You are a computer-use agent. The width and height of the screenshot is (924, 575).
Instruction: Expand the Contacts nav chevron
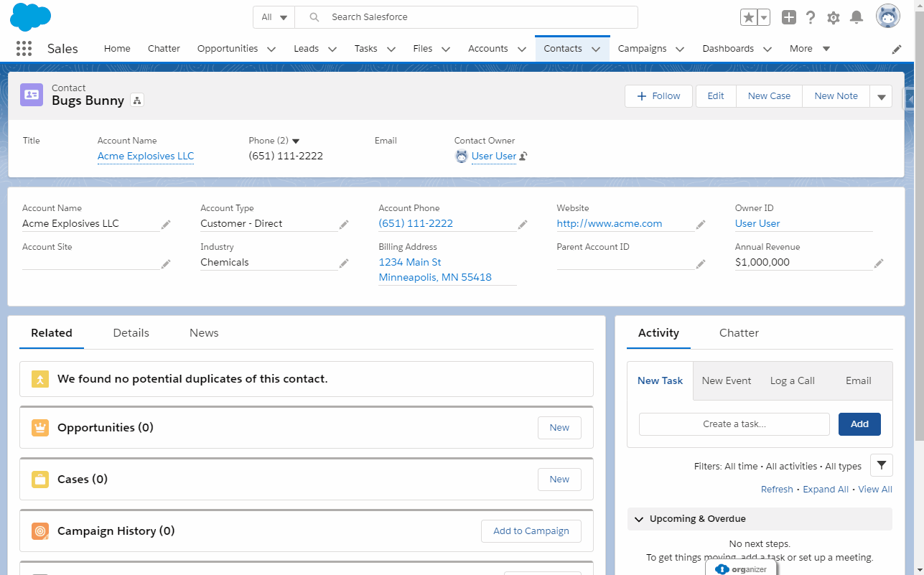pyautogui.click(x=596, y=49)
